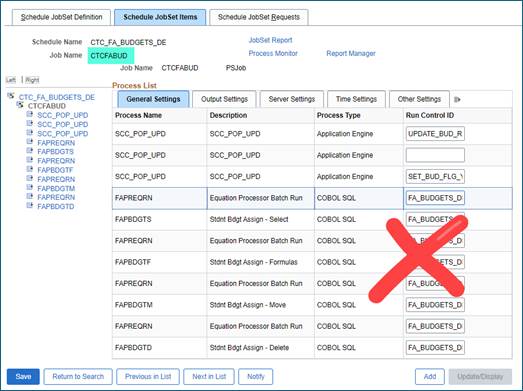Click the job icon beside CTCFABUD tree node

tap(20, 105)
